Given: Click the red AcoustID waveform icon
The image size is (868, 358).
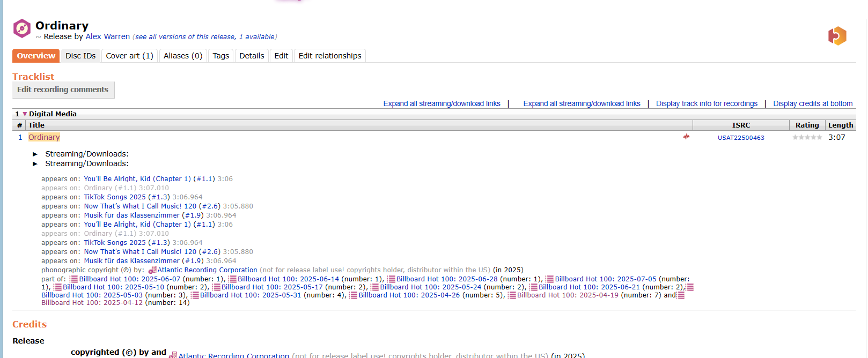Looking at the screenshot, I should tap(686, 137).
